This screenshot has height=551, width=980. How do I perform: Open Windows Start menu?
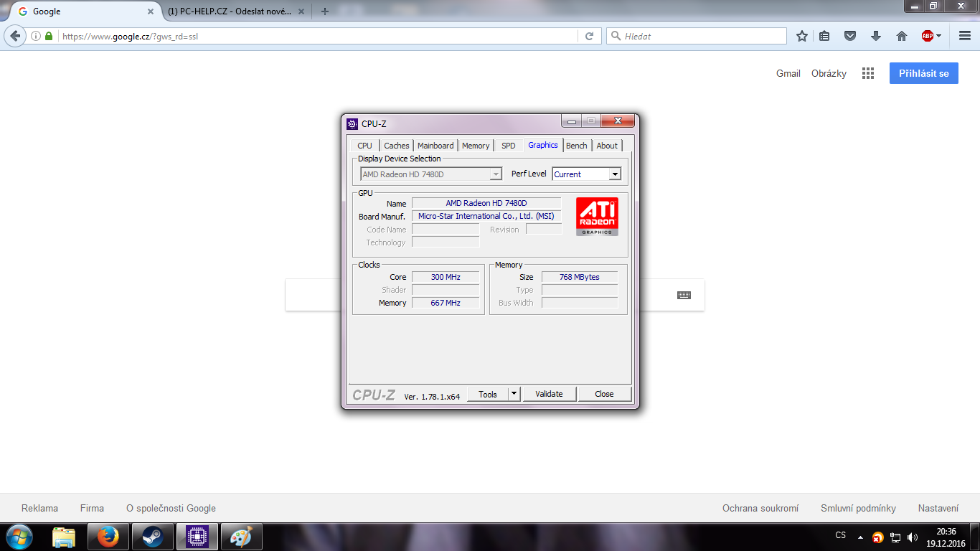click(19, 537)
